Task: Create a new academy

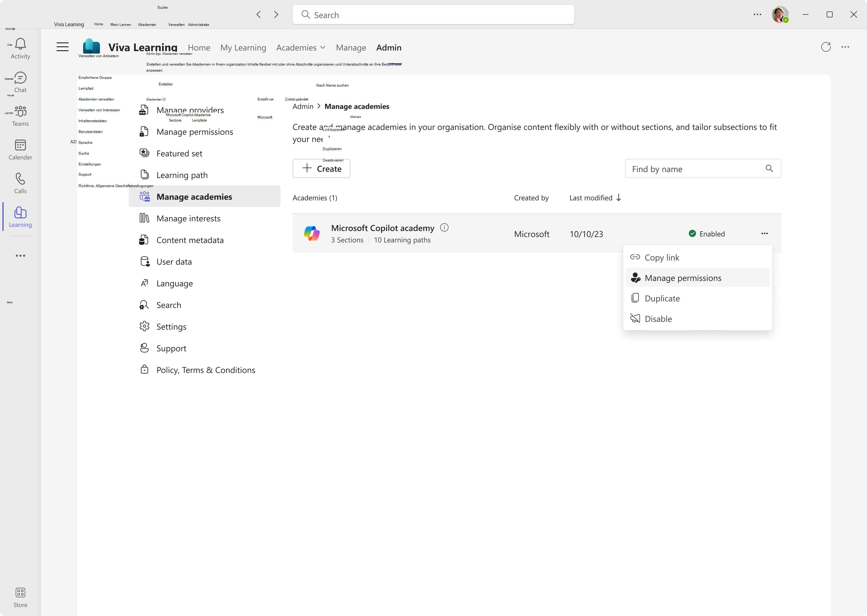Action: click(321, 168)
